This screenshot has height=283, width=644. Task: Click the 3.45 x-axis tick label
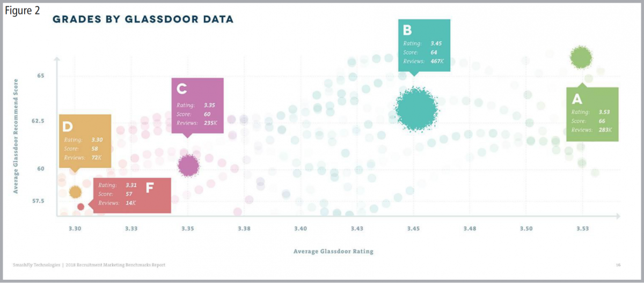click(x=413, y=229)
